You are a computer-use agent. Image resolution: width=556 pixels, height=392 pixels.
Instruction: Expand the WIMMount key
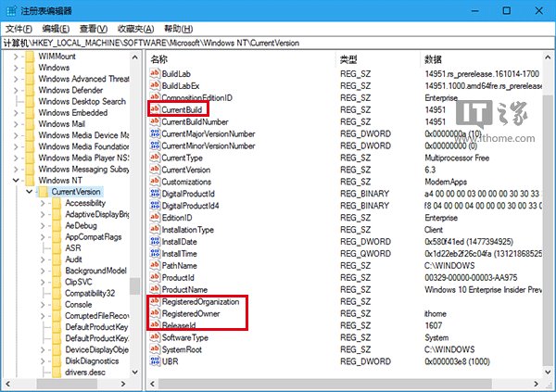pos(16,56)
